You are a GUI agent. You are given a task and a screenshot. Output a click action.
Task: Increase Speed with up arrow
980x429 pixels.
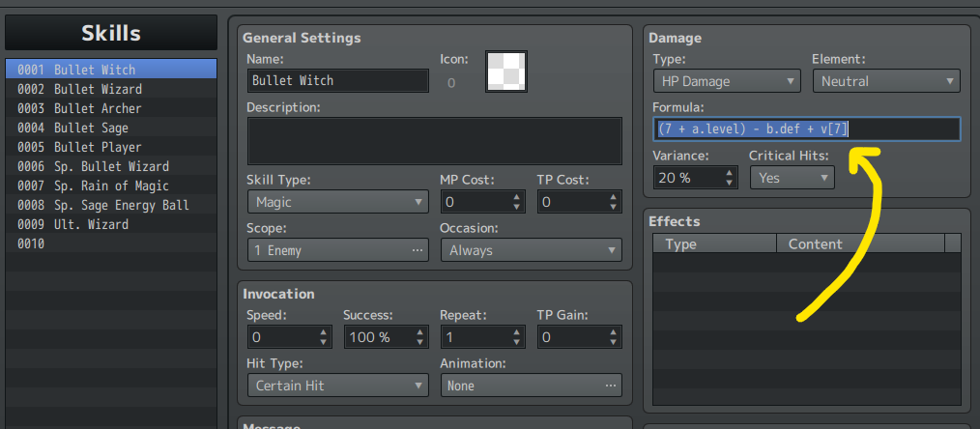click(323, 332)
